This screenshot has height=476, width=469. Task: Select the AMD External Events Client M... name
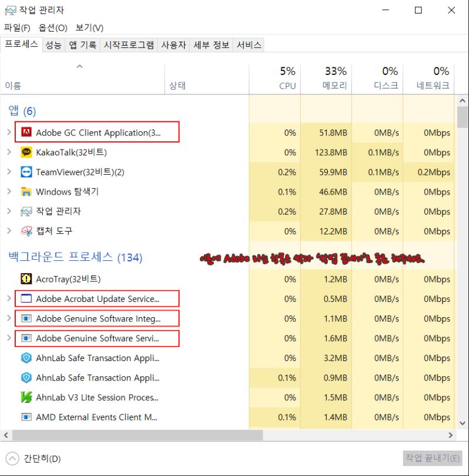pos(97,417)
